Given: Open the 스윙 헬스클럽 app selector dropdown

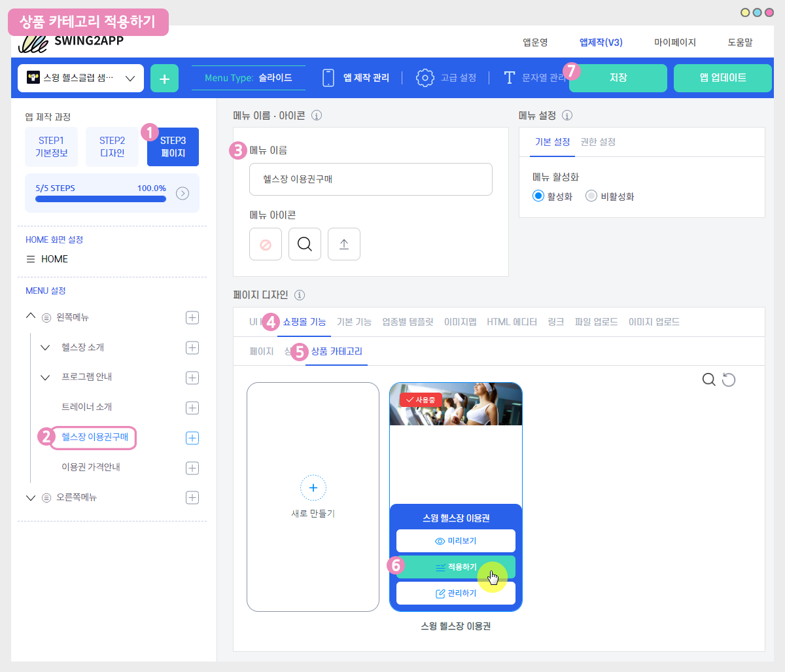Looking at the screenshot, I should point(80,78).
